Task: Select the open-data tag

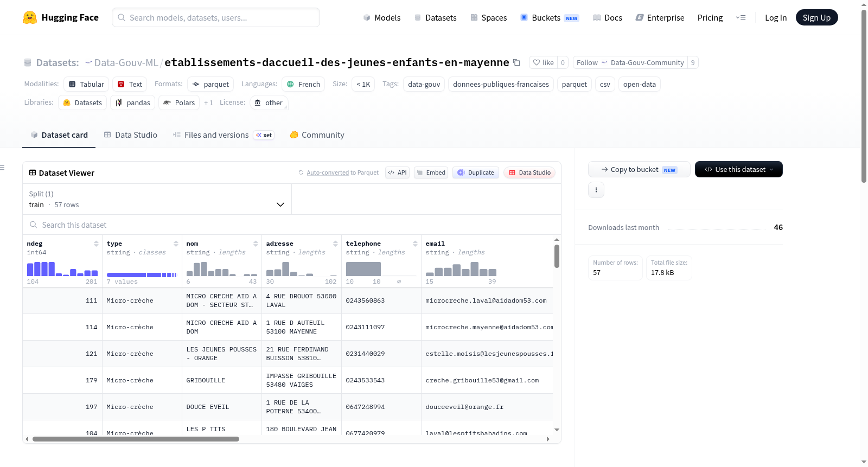Action: coord(639,84)
